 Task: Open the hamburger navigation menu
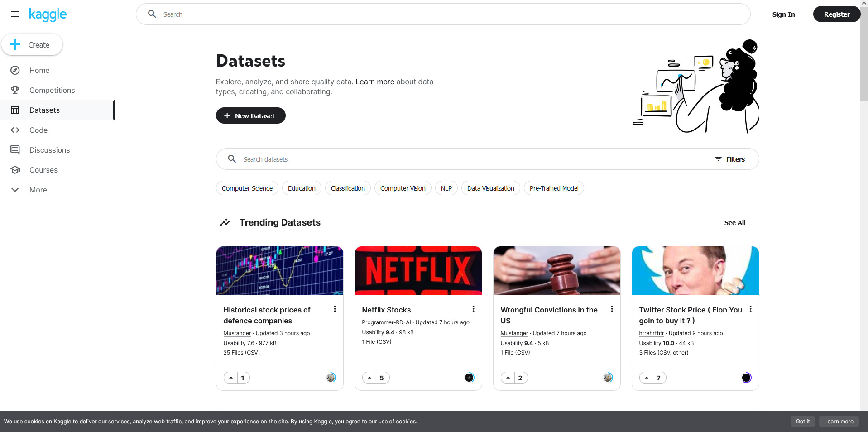coord(15,14)
